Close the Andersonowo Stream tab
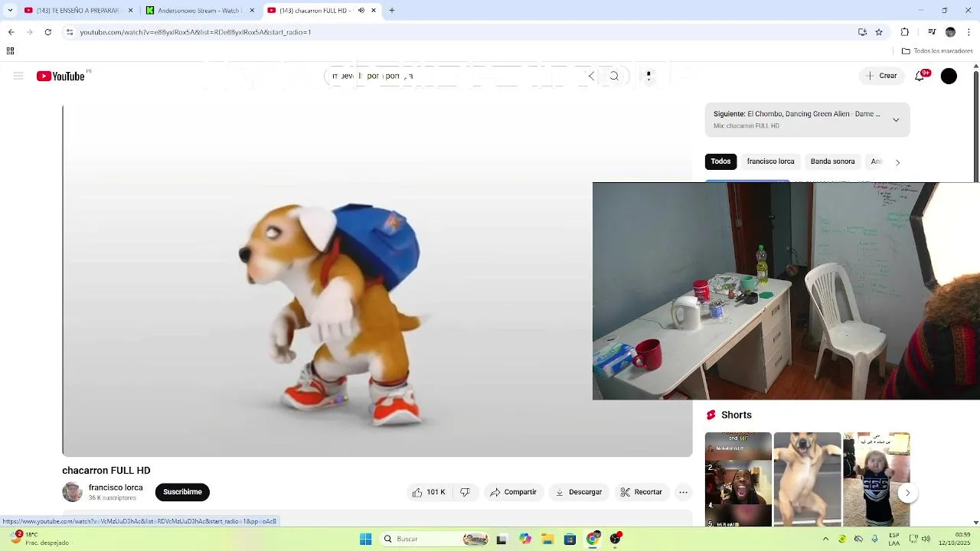This screenshot has width=980, height=551. tap(251, 11)
